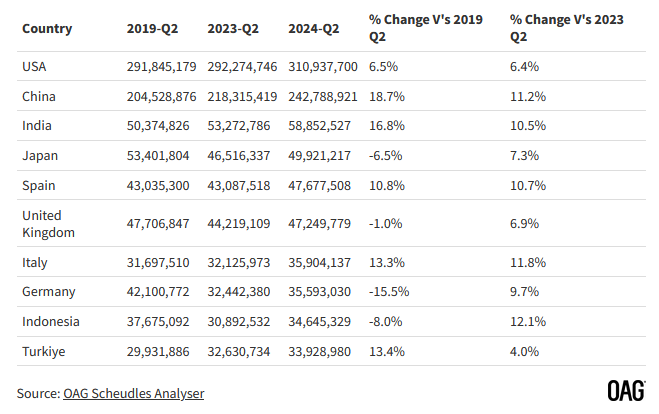Click the Italy row label

[x=35, y=262]
